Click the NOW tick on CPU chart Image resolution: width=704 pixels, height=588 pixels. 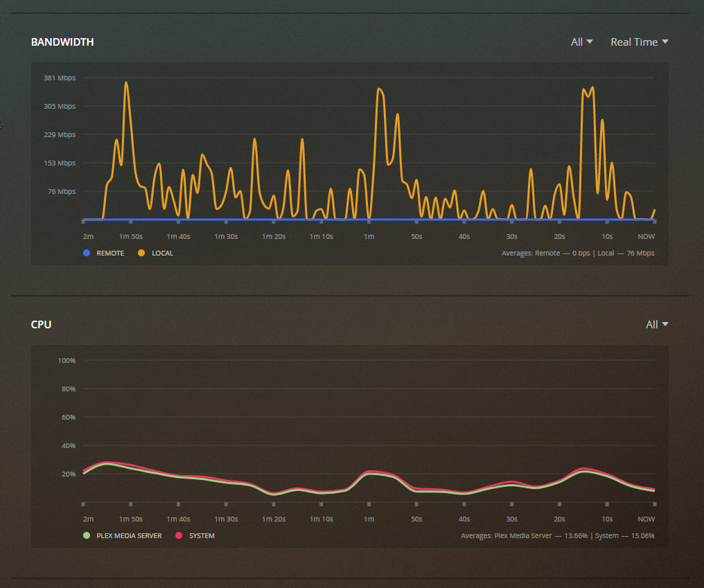pos(646,519)
